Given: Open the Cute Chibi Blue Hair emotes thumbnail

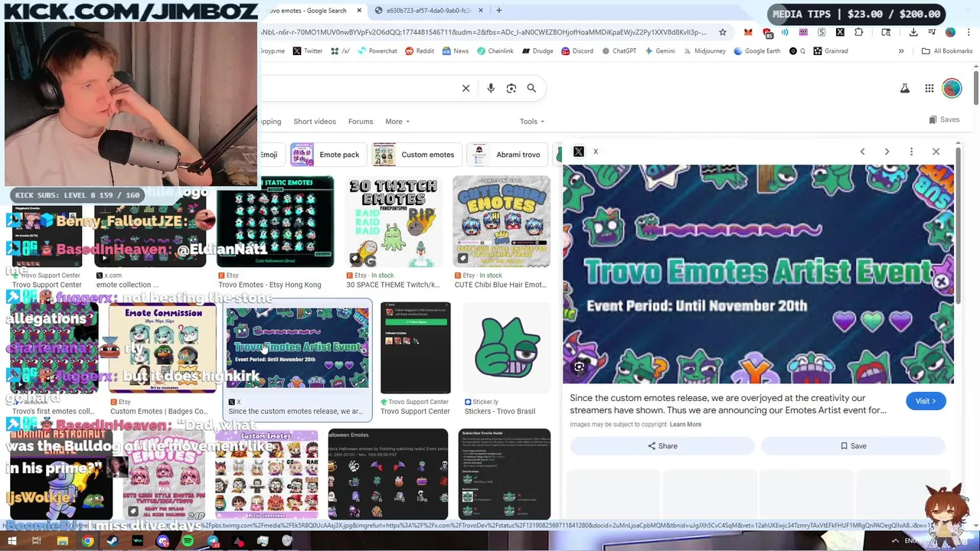Looking at the screenshot, I should tap(501, 222).
